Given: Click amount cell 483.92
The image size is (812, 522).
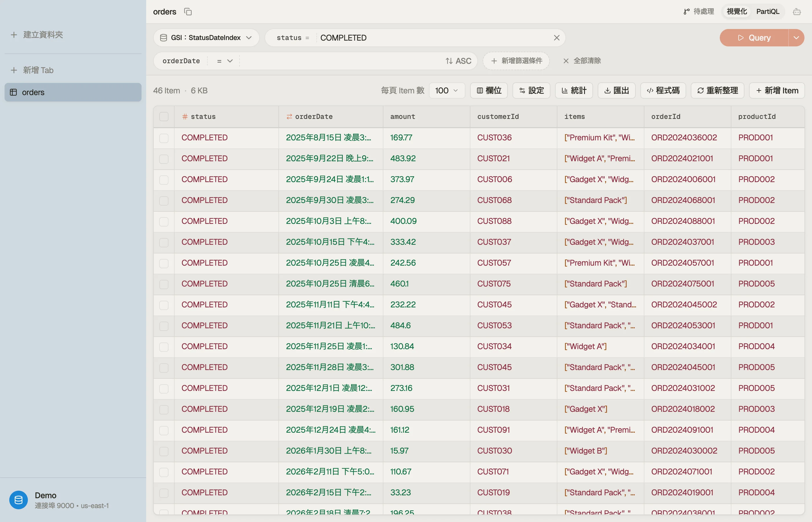Looking at the screenshot, I should click(x=426, y=159).
